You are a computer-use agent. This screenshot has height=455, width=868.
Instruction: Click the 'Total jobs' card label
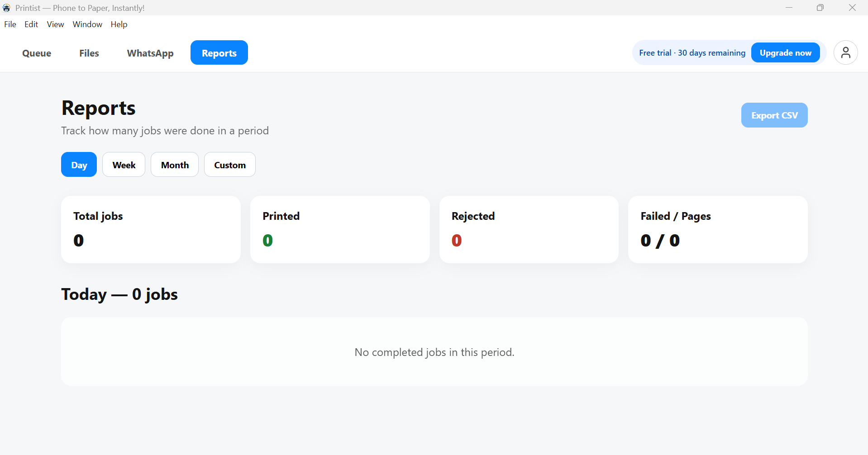(98, 216)
